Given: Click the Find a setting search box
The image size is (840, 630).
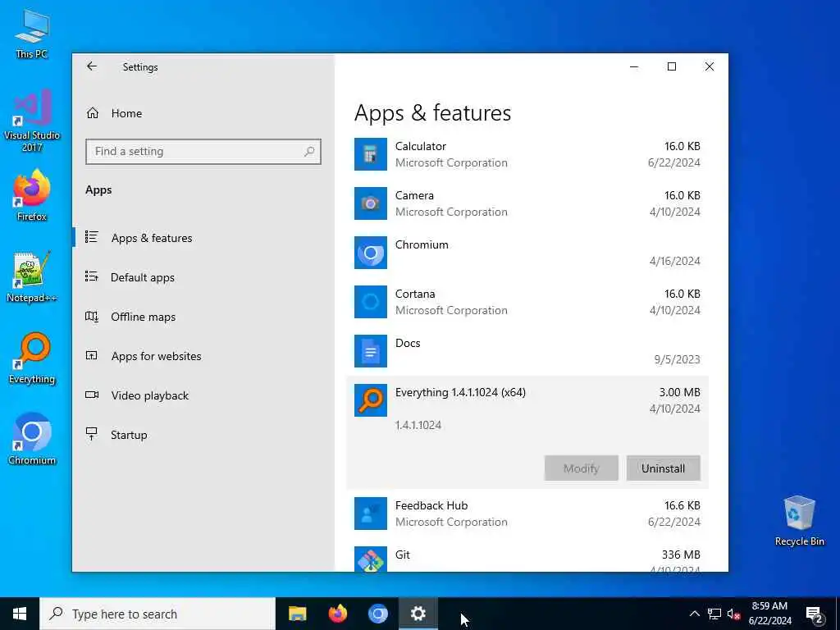Looking at the screenshot, I should pos(203,152).
